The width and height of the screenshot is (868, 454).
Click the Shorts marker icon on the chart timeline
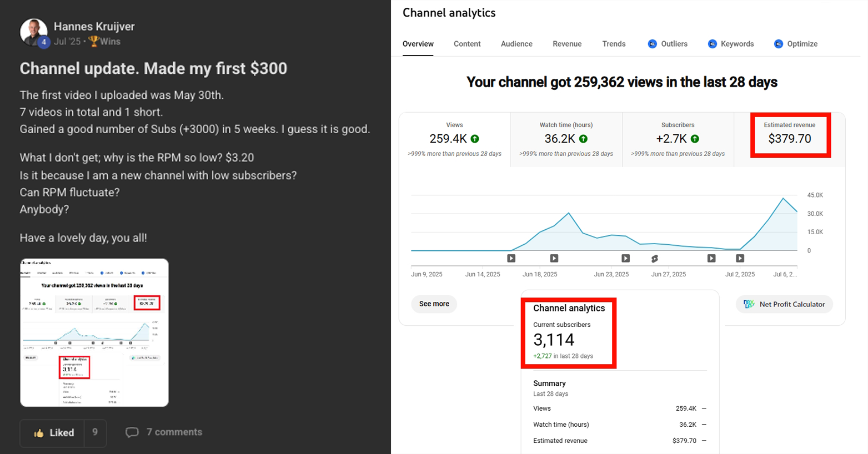tap(655, 259)
